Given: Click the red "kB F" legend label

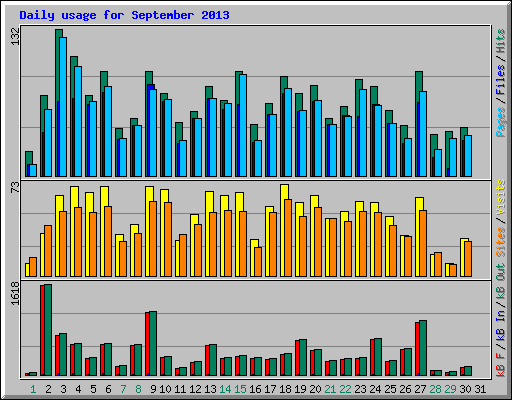Looking at the screenshot, I should [x=500, y=365].
